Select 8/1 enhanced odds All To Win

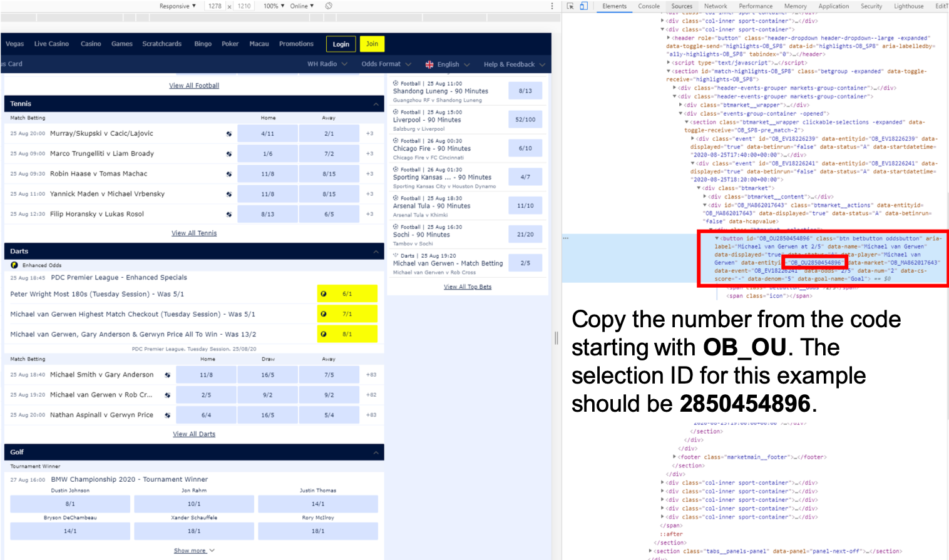(347, 334)
